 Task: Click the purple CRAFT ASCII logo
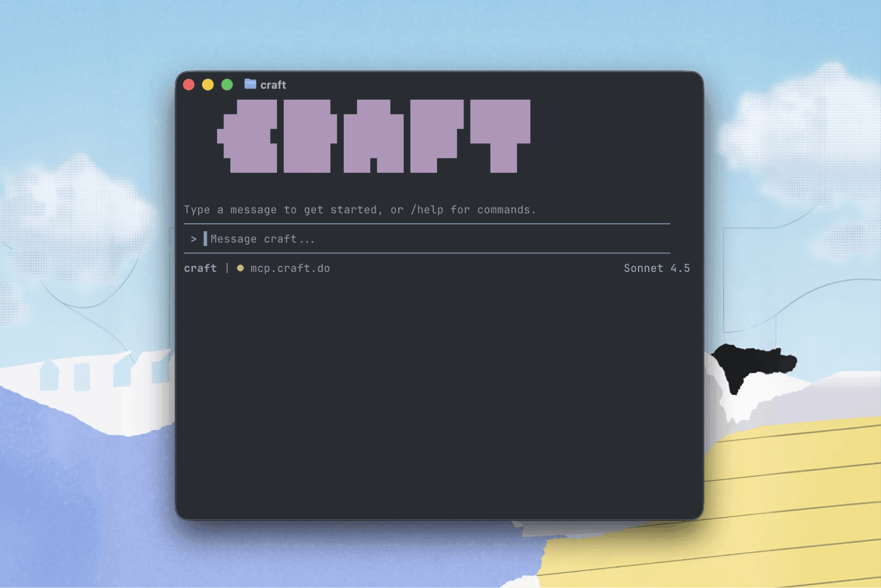374,136
